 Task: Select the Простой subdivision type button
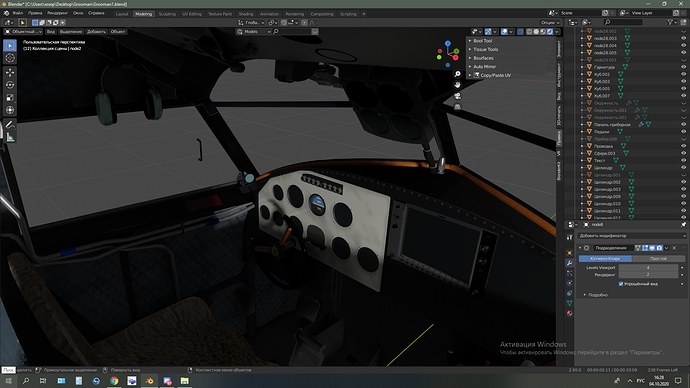coord(658,259)
